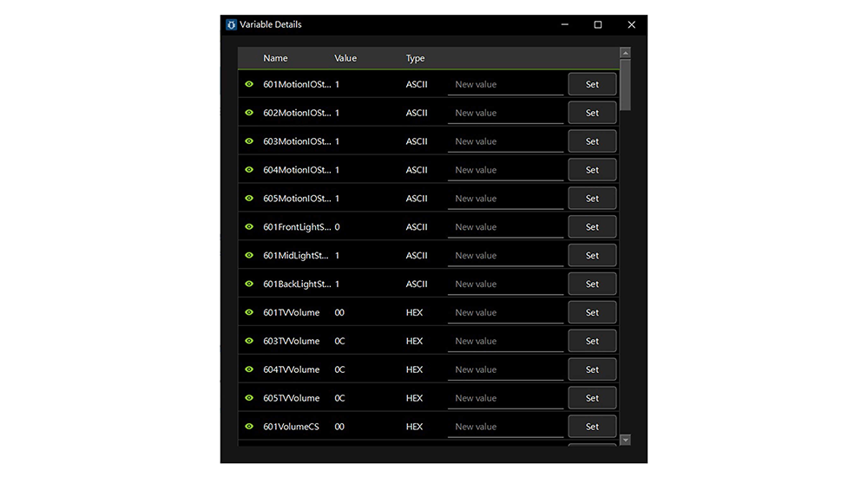
Task: Toggle watch eye for 602MotionIOSt... row
Action: [249, 113]
